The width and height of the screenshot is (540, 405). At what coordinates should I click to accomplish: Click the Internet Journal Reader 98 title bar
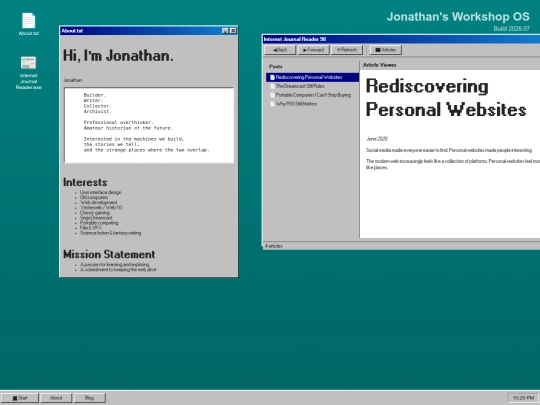401,39
